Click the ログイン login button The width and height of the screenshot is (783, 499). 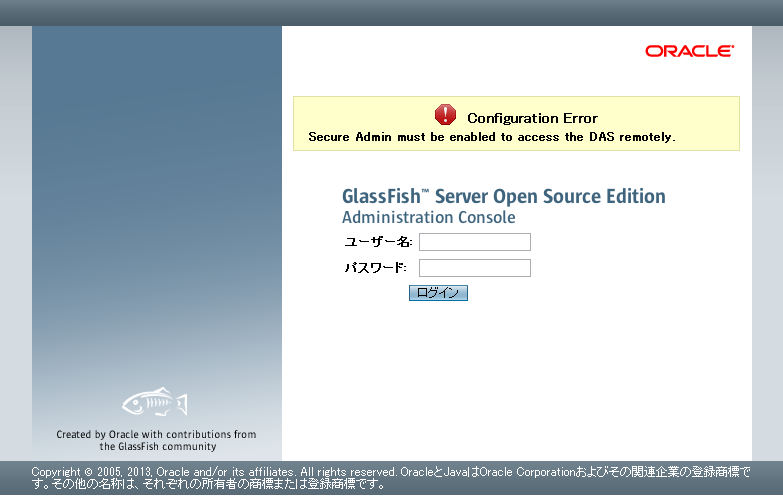click(x=438, y=293)
